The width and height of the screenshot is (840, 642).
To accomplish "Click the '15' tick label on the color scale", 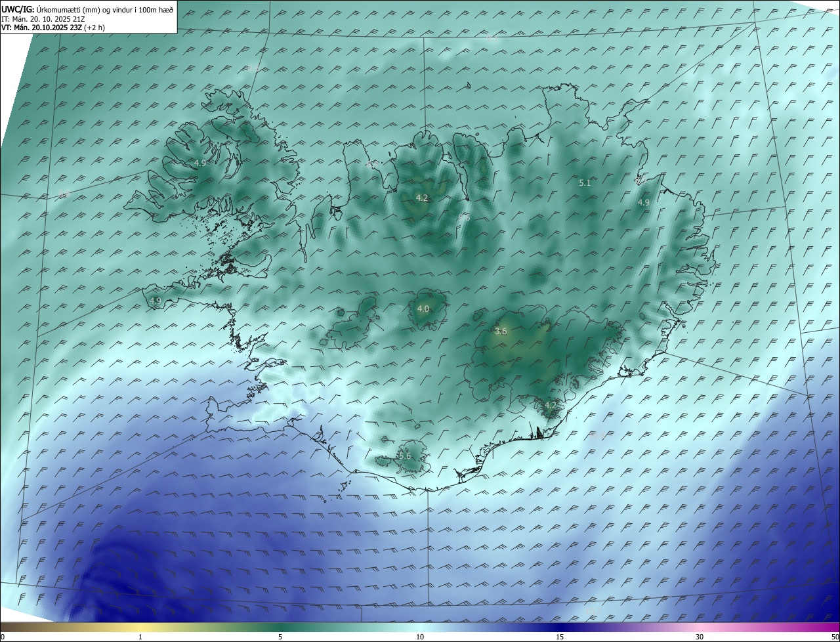I will point(560,637).
